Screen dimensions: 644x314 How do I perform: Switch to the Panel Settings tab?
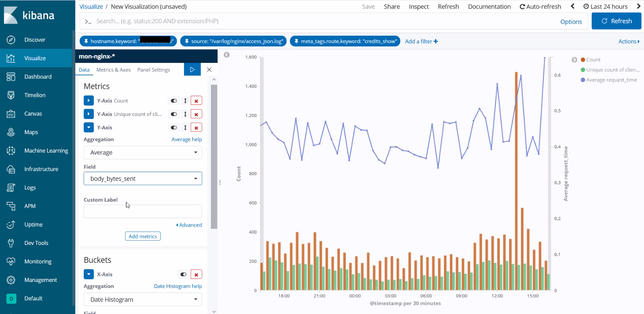click(153, 70)
